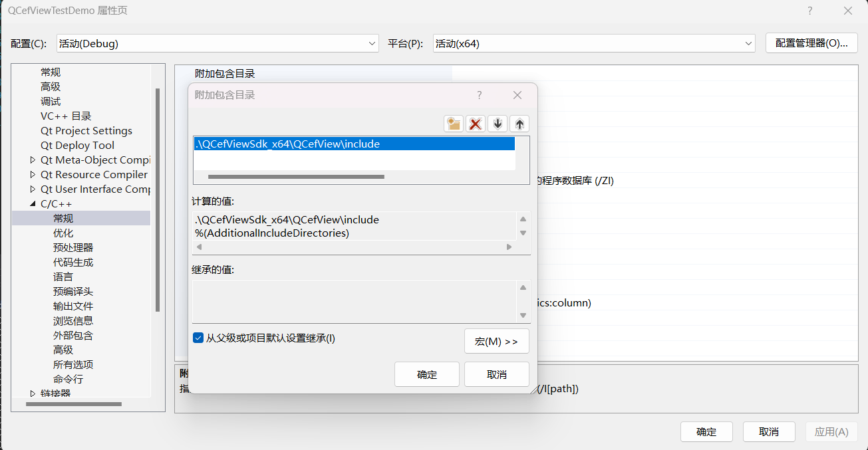Select the 调试 tree item
The width and height of the screenshot is (868, 450).
coord(51,101)
